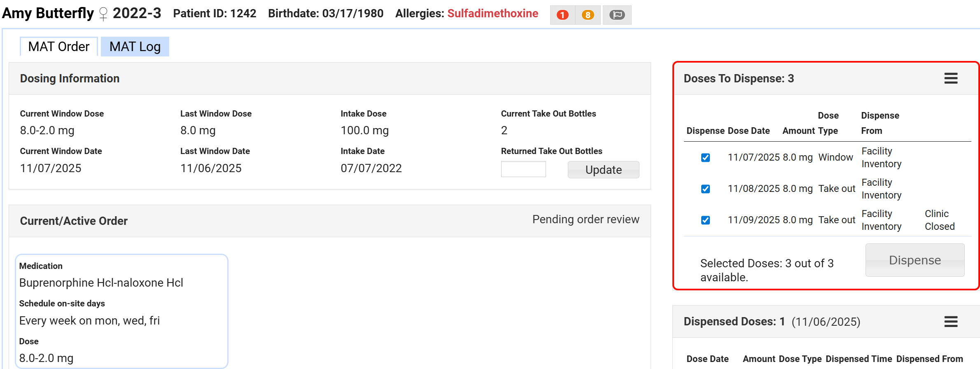Viewport: 980px width, 369px height.
Task: Click the red alert badge showing 1
Action: pos(562,15)
